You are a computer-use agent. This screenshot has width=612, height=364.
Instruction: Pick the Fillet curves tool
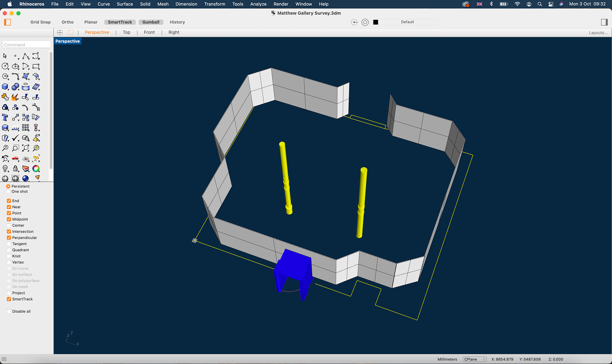[x=15, y=76]
